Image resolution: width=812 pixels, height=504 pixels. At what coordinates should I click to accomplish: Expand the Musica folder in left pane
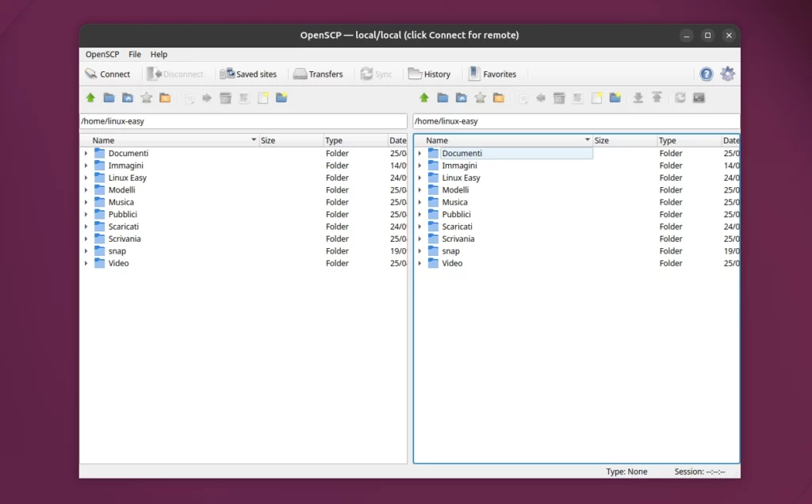86,202
